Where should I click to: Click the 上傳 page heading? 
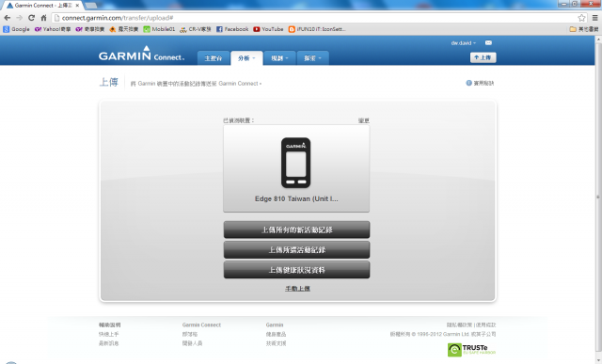coord(109,82)
